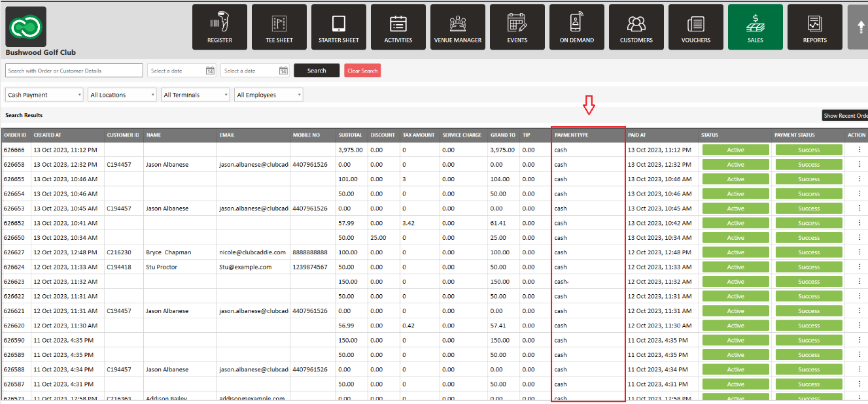Open the Venue Manager module
The image size is (868, 404).
tap(458, 27)
